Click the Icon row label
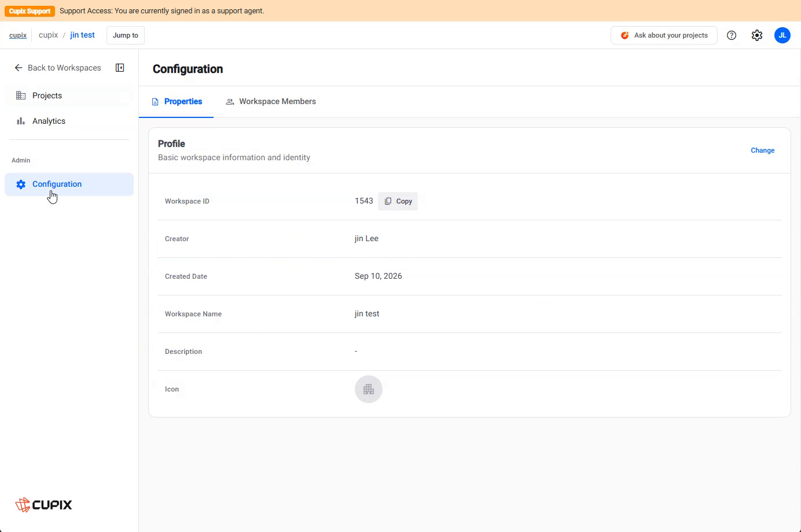The width and height of the screenshot is (801, 532). pyautogui.click(x=172, y=389)
